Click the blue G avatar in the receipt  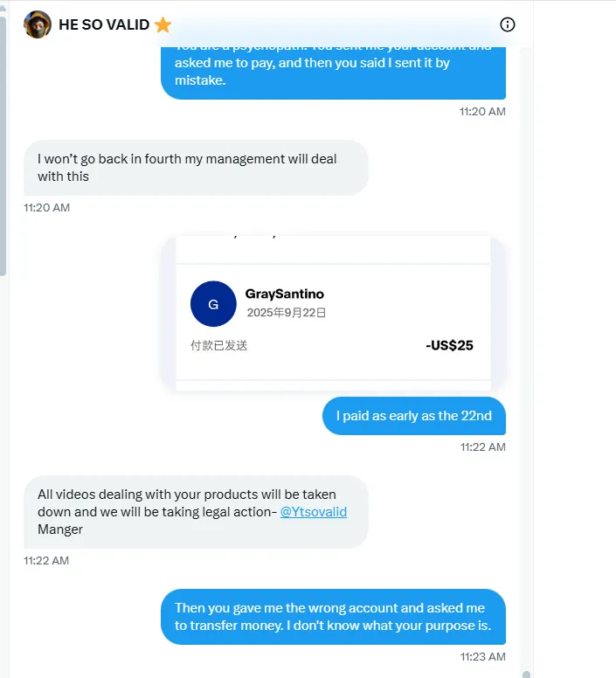[213, 303]
